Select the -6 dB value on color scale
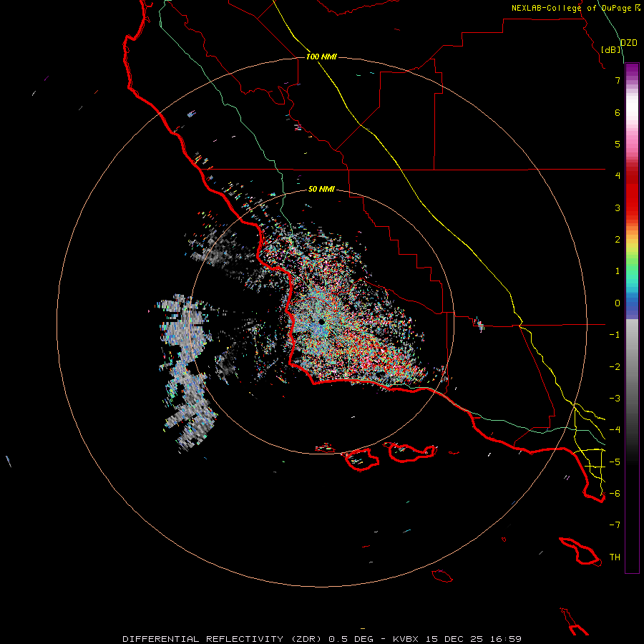 tap(615, 493)
